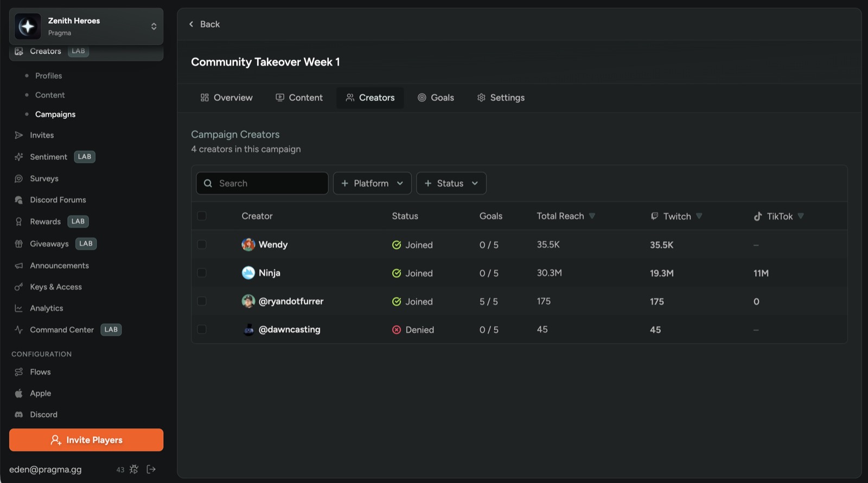Select Campaigns in the sidebar
The width and height of the screenshot is (868, 483).
tap(55, 114)
